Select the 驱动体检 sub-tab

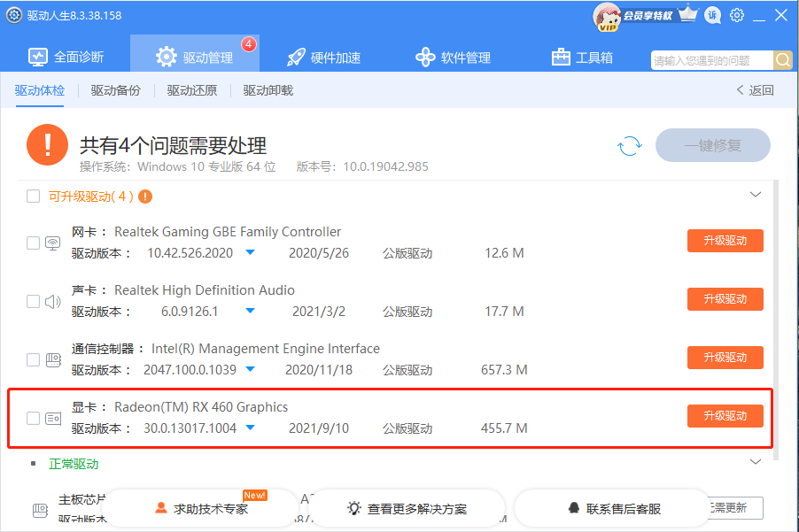[x=40, y=90]
